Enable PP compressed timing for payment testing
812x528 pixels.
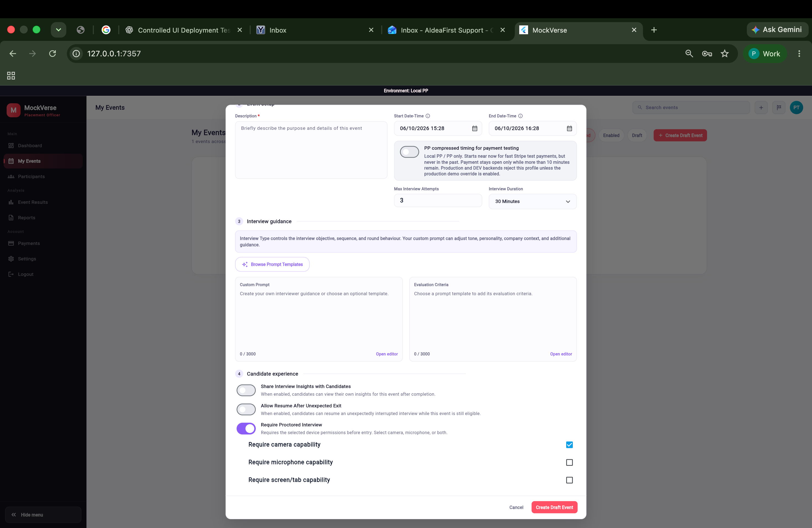click(x=409, y=152)
